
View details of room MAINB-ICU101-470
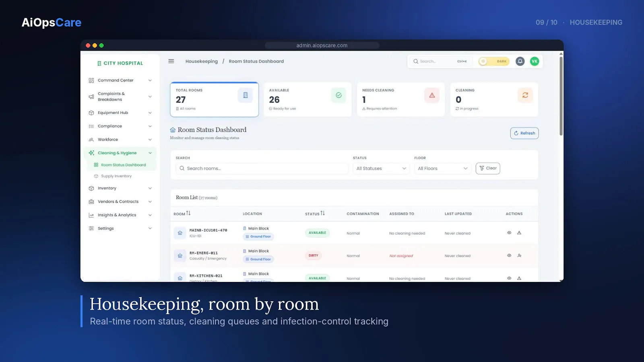point(509,233)
